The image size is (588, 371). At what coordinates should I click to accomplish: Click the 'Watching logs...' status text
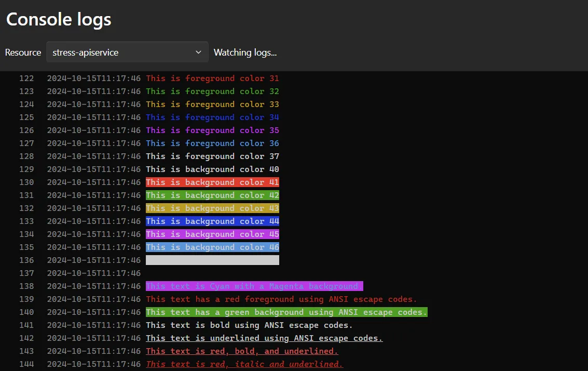tap(245, 52)
